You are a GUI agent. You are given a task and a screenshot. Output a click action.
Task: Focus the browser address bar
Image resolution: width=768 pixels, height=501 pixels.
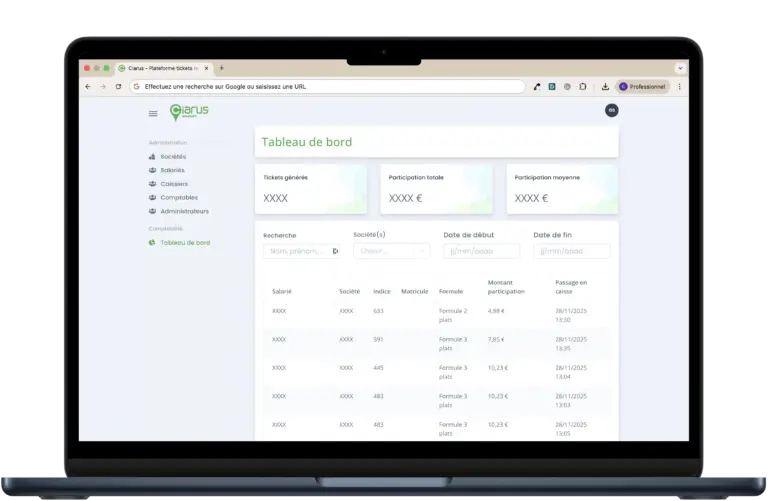tap(327, 87)
